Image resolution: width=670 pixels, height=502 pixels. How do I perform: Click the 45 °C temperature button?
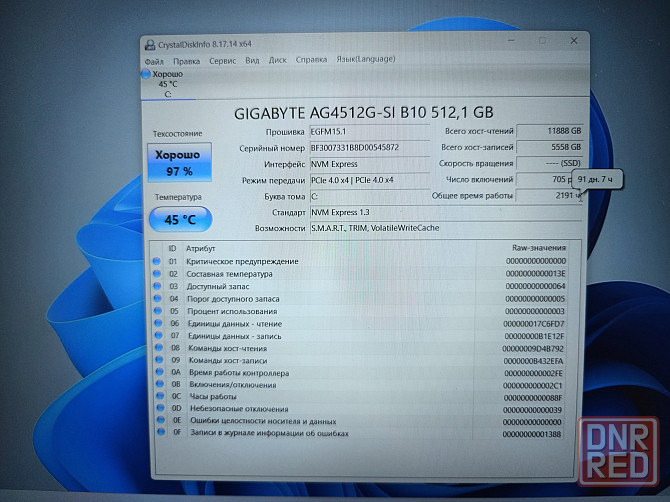click(x=180, y=220)
